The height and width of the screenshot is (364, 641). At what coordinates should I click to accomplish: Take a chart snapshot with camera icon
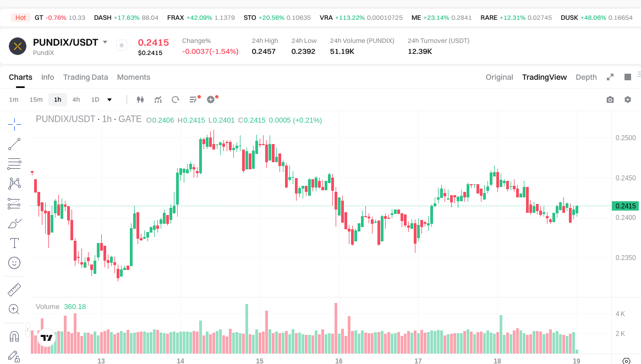point(610,100)
